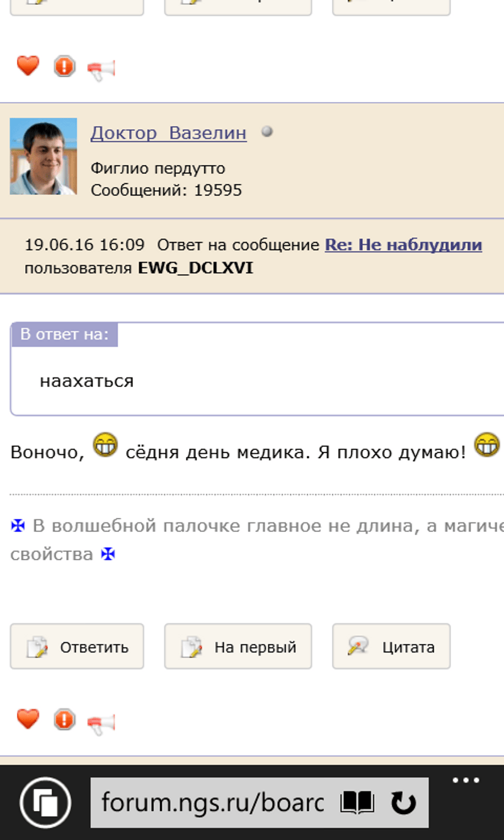The height and width of the screenshot is (840, 504).
Task: Enable reading view with the book icon
Action: [357, 803]
